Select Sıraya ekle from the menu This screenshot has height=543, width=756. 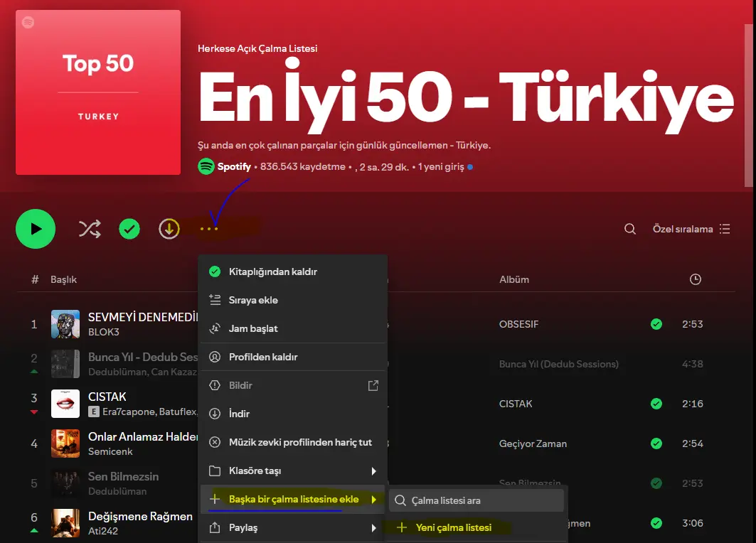click(x=294, y=300)
